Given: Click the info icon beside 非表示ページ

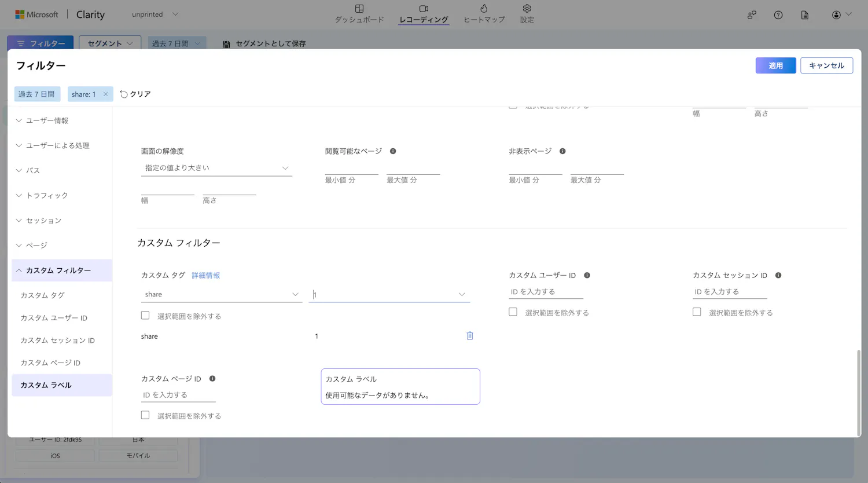Looking at the screenshot, I should point(562,151).
